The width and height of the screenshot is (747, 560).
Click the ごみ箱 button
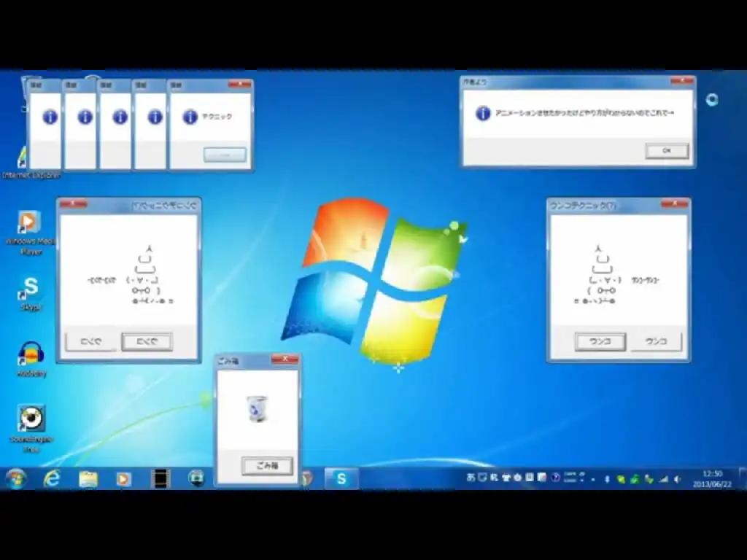pyautogui.click(x=267, y=465)
